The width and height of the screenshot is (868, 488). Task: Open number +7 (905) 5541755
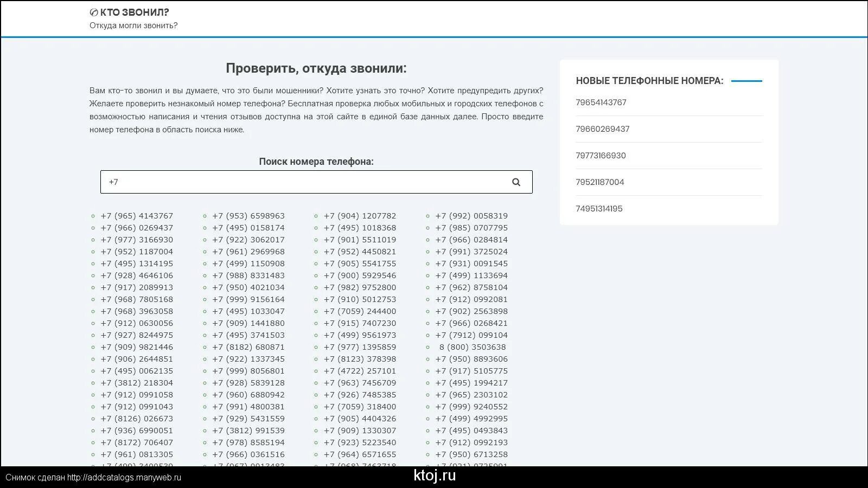pos(360,264)
